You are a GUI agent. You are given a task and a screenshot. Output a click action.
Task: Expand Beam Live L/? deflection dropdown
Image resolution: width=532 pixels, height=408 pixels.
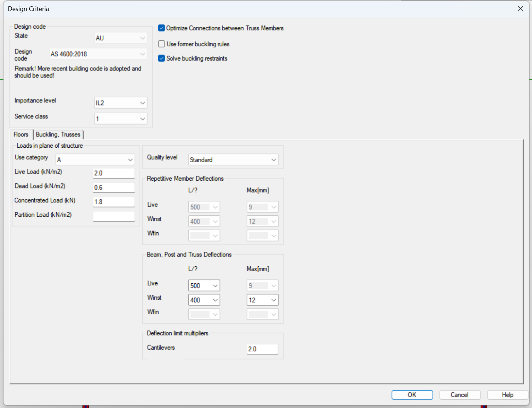click(x=204, y=286)
